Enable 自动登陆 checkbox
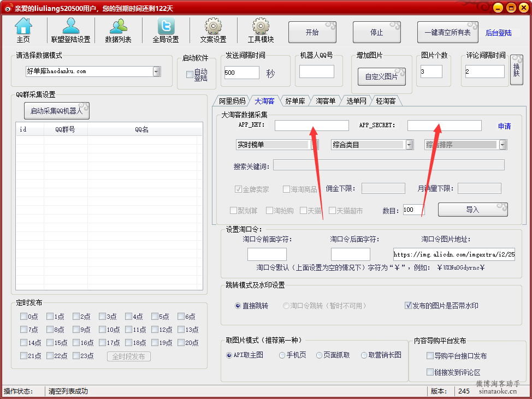Screen dimensions: 532x399 tap(190, 75)
